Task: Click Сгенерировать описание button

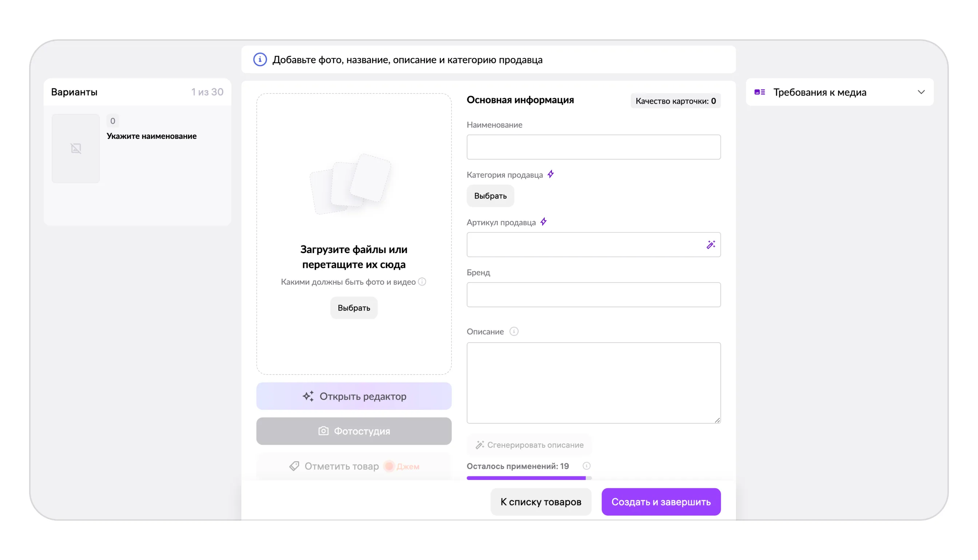Action: 529,445
